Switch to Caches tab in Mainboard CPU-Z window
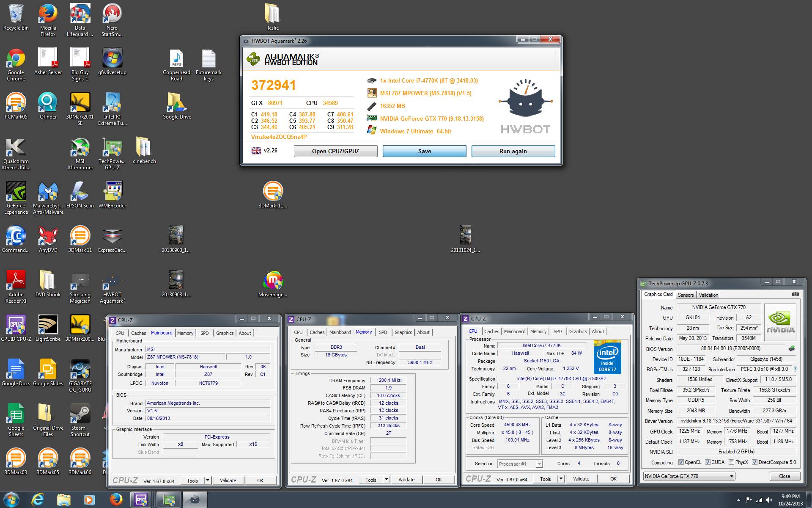Screen dimensions: 812x508 [x=138, y=333]
